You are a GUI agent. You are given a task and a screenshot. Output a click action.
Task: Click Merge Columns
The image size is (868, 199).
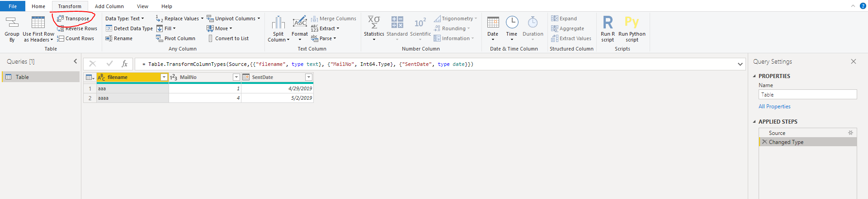(x=334, y=19)
